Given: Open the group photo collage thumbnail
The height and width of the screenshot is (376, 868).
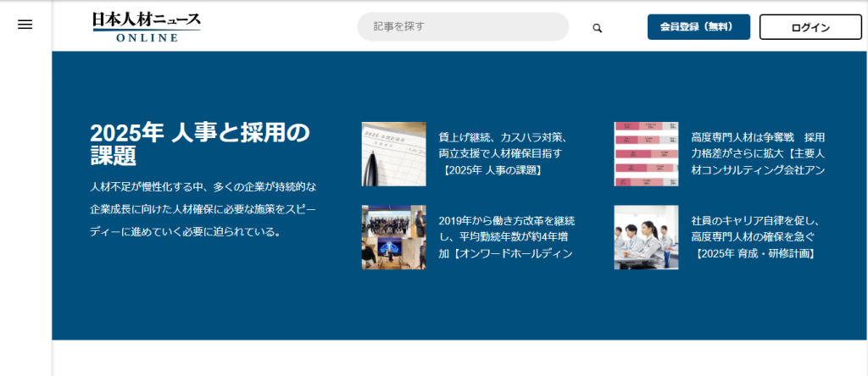Looking at the screenshot, I should point(393,237).
